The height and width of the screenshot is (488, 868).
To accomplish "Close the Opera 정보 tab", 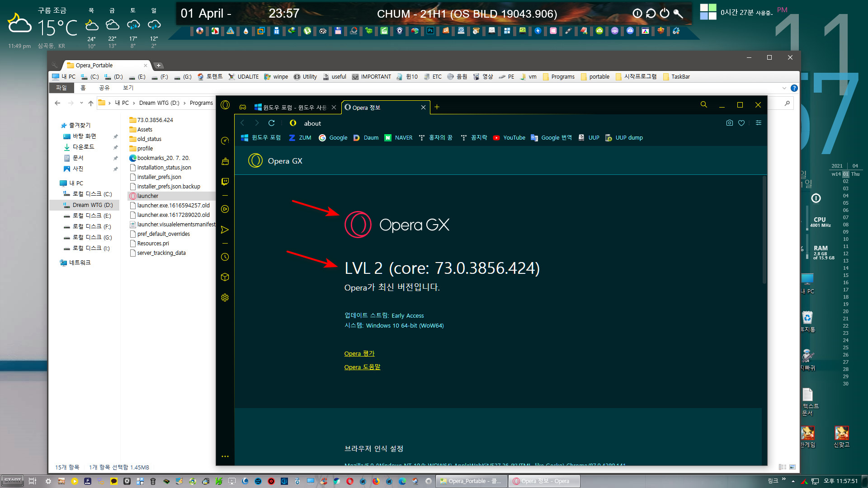I will click(423, 108).
